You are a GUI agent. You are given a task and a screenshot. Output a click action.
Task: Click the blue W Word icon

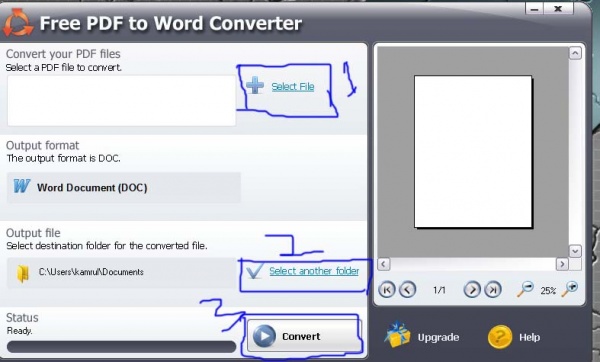coord(22,186)
